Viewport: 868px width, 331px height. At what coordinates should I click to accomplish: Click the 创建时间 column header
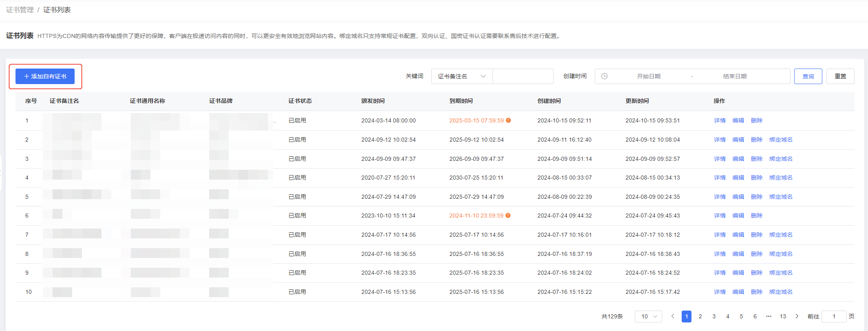click(x=549, y=101)
